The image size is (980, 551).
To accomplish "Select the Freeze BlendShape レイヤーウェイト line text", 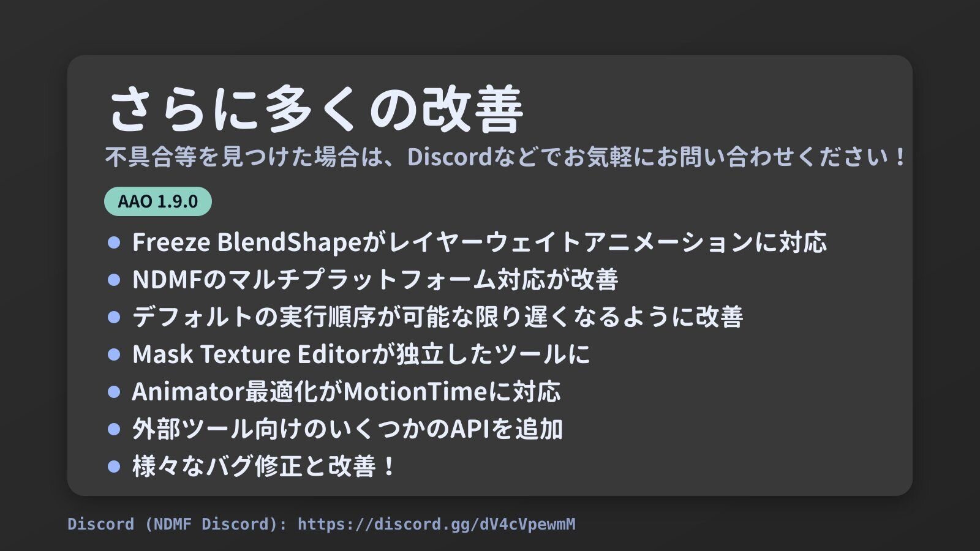I will click(x=479, y=242).
